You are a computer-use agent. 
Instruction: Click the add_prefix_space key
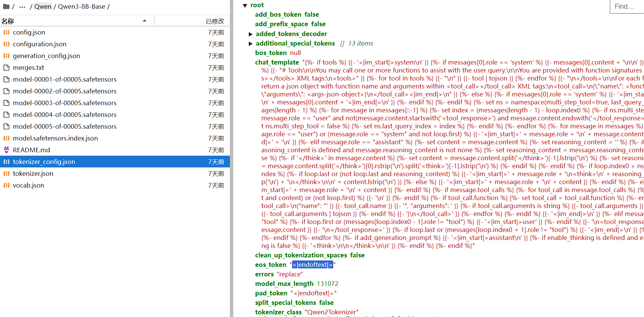(282, 24)
